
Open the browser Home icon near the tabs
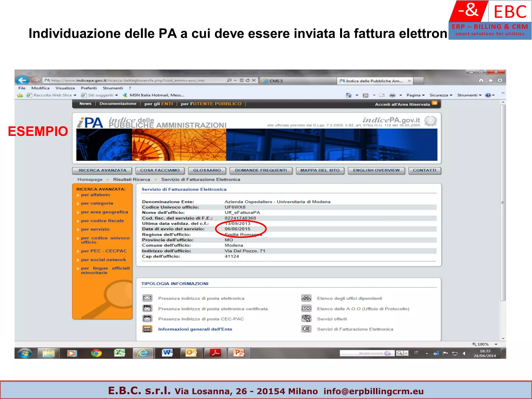(481, 81)
